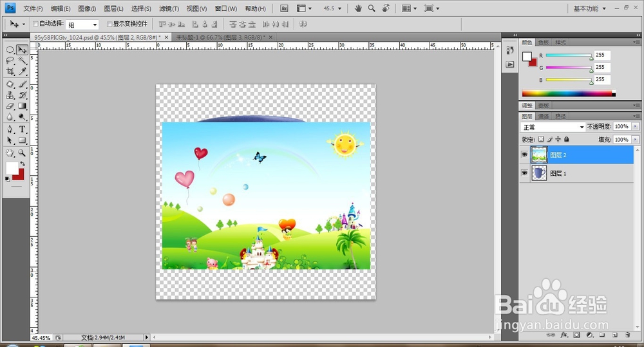The image size is (644, 347).
Task: Toggle lock position icon
Action: click(558, 139)
